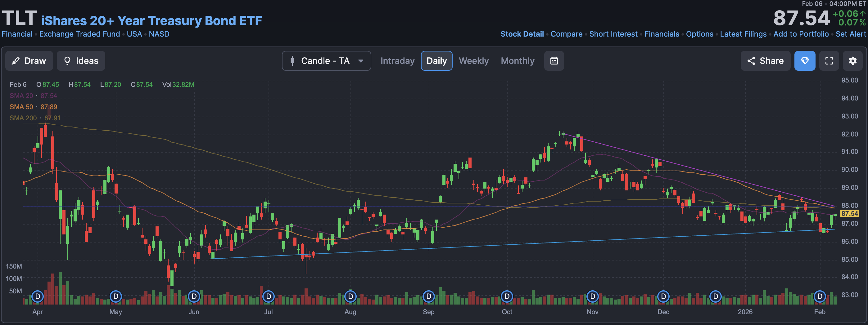Click the late December dividend marker

coord(715,296)
